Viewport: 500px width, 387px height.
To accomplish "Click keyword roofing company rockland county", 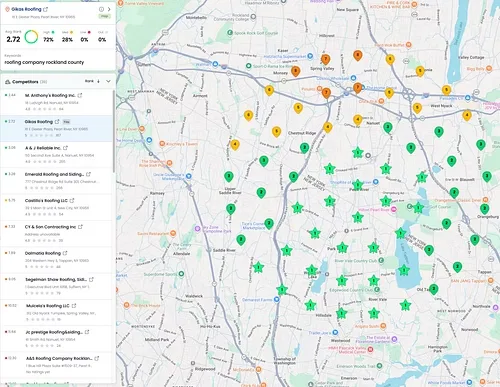I will pos(44,62).
